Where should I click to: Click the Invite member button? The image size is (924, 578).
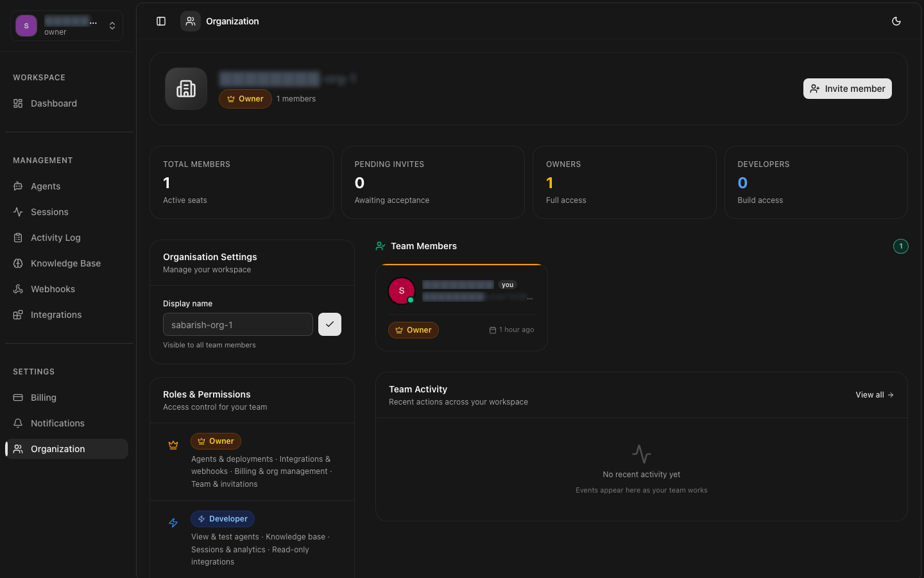(847, 89)
